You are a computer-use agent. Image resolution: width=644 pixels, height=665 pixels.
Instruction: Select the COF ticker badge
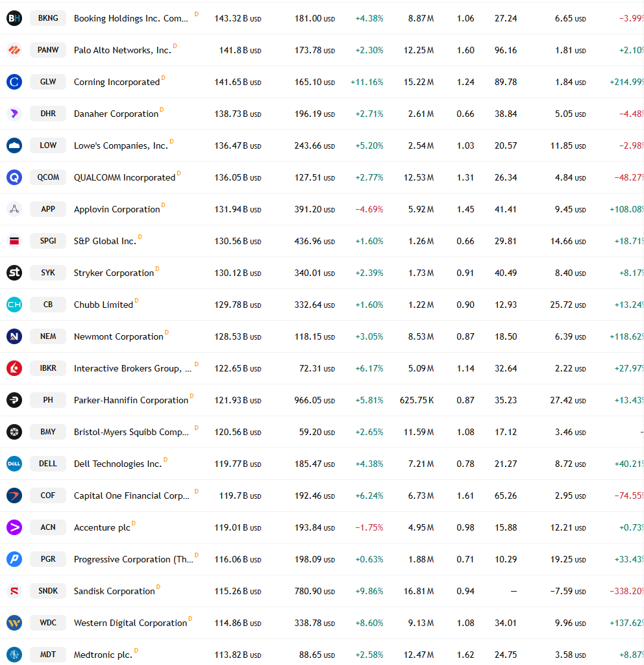[x=48, y=496]
